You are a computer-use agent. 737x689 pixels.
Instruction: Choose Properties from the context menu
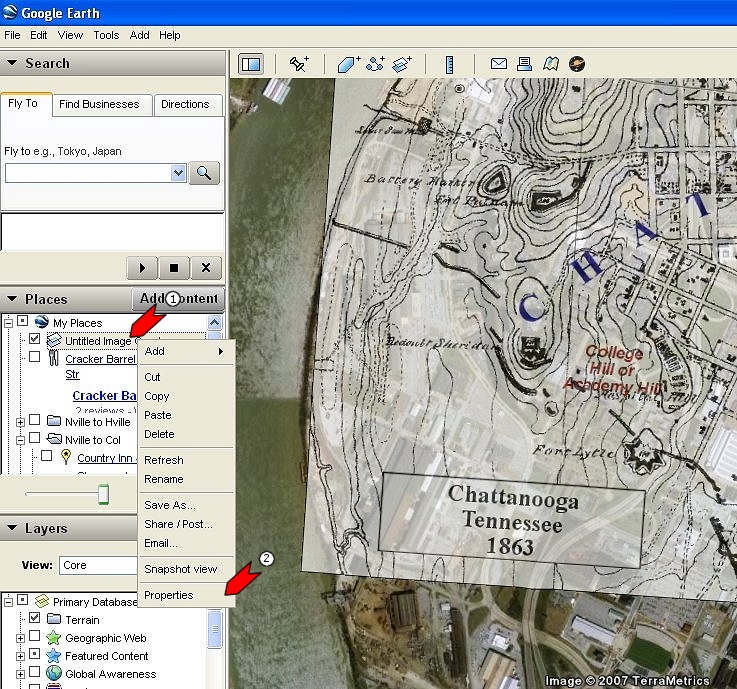[x=169, y=595]
